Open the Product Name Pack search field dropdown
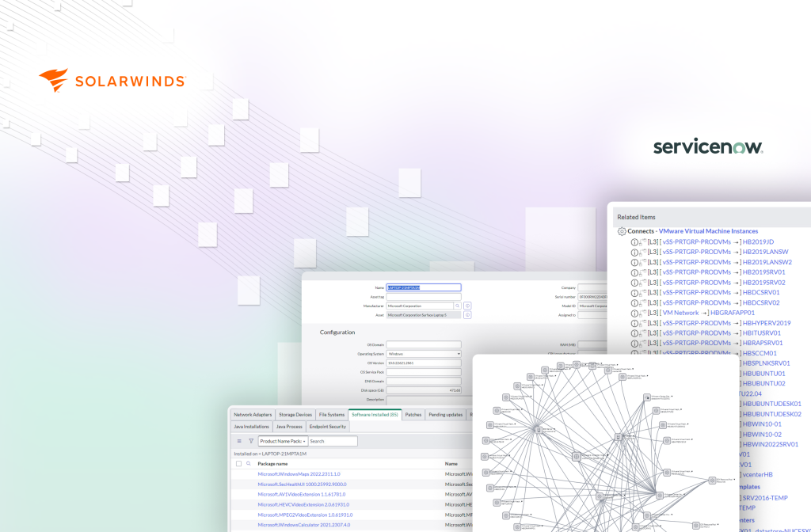 pos(283,441)
